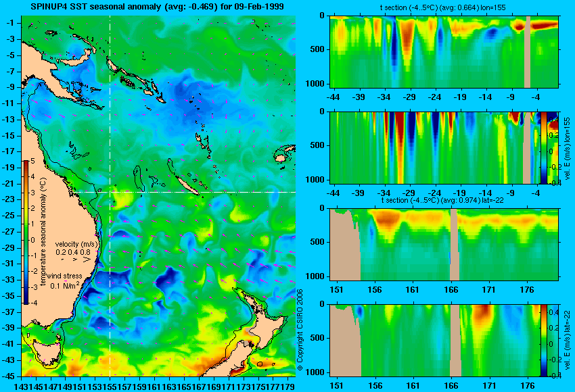The width and height of the screenshot is (575, 392).
Task: Click latitude label '-11' on the map axis
Action: tap(8, 103)
